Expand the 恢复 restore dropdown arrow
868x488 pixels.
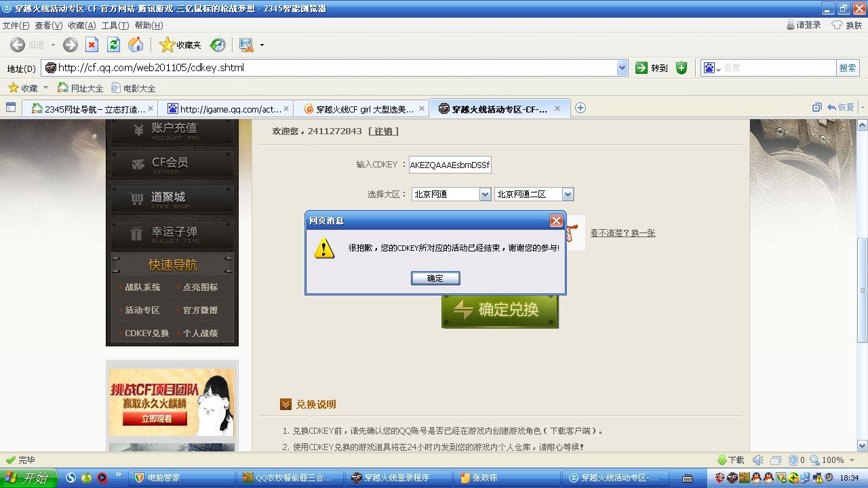pos(863,108)
